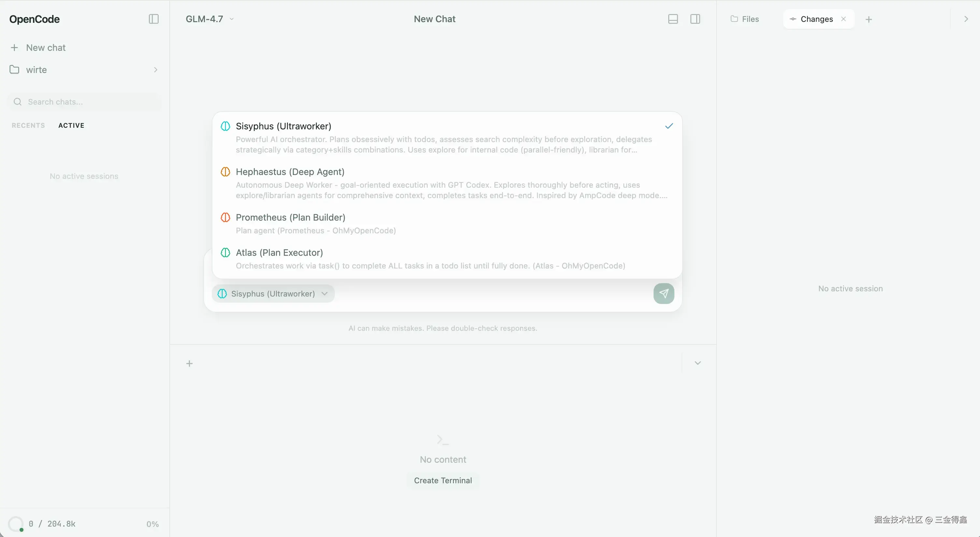Toggle the right side panel icon

point(695,19)
